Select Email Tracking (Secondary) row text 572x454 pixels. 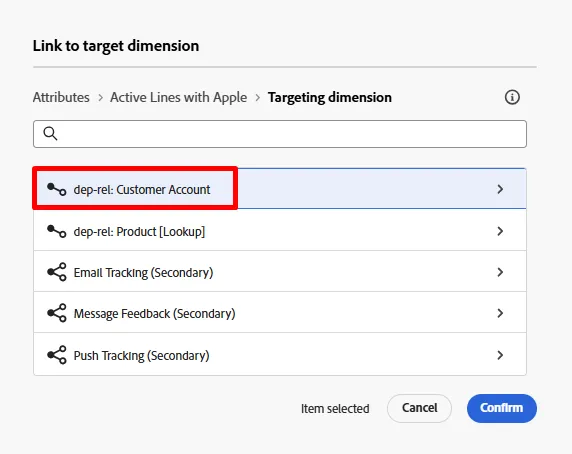click(143, 272)
